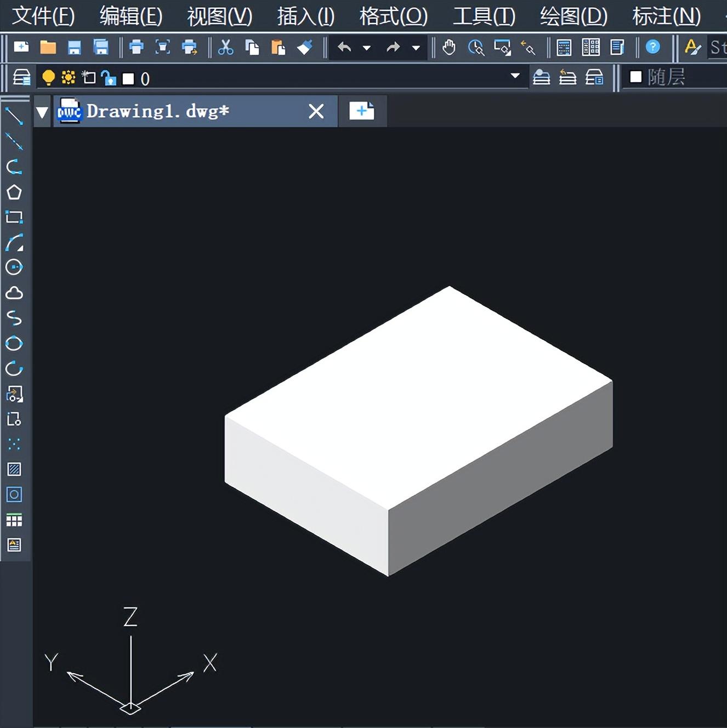
Task: Open the Layer Properties Manager icon
Action: [21, 78]
